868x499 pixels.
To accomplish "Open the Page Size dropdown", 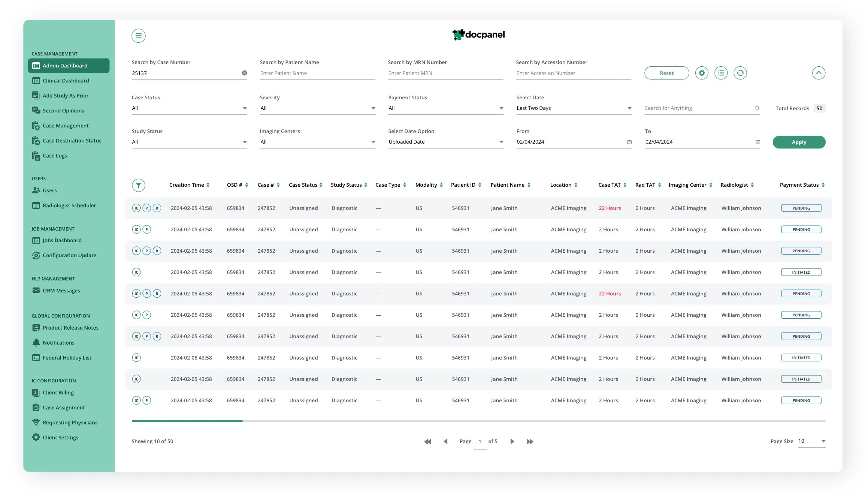I will point(811,441).
